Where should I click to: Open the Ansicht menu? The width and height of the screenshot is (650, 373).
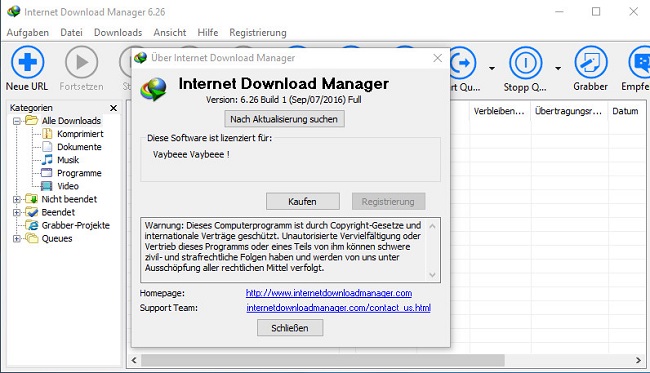tap(170, 32)
